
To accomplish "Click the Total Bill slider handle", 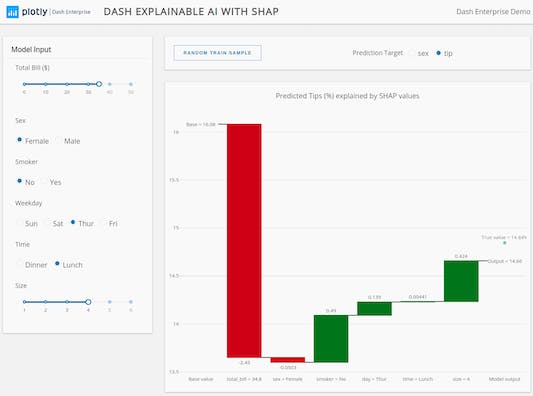I will point(99,84).
